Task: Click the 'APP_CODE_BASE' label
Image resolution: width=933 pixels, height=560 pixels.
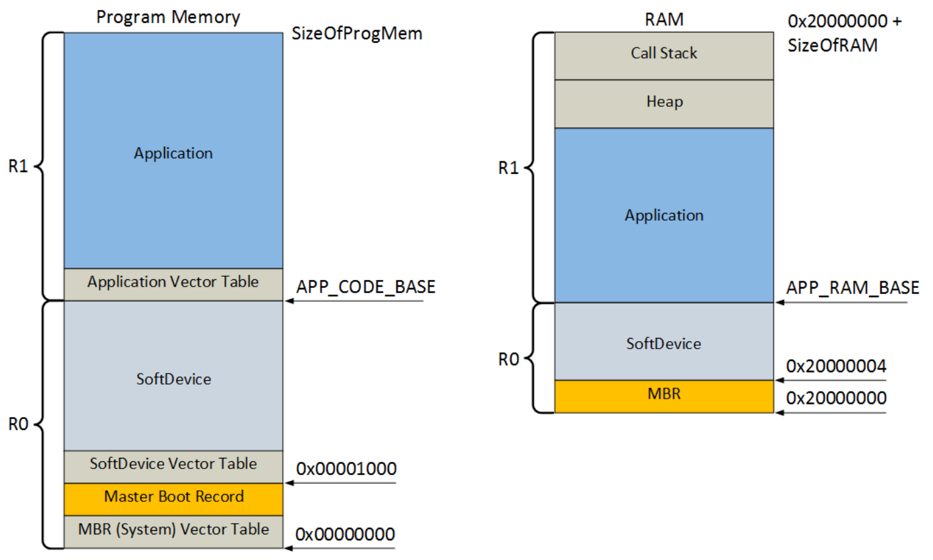Action: click(x=366, y=287)
